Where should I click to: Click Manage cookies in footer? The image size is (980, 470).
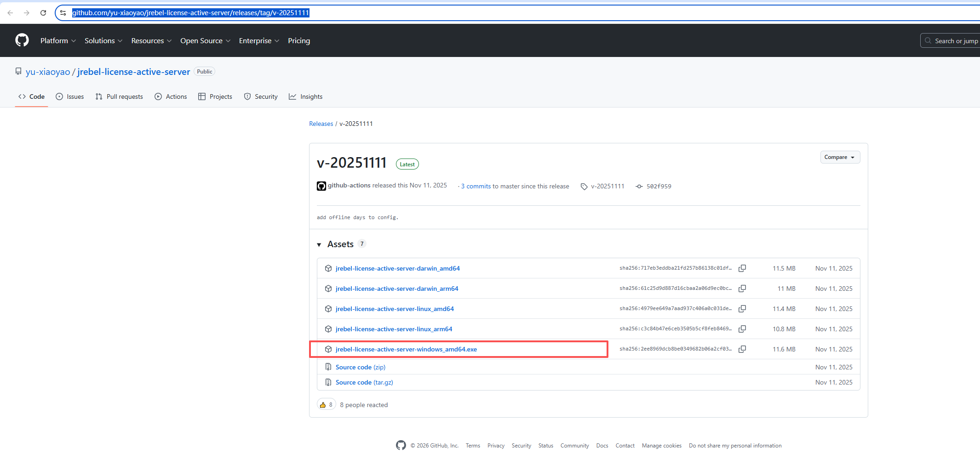(x=662, y=446)
